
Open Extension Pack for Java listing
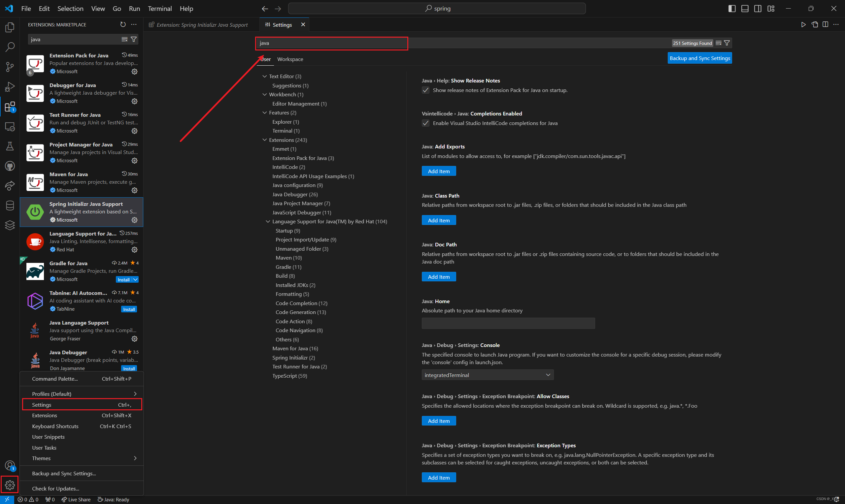82,64
